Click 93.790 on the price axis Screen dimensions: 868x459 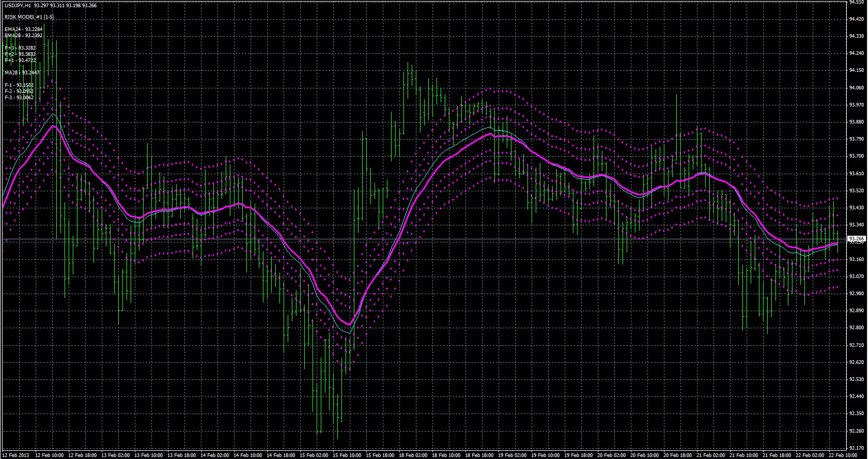click(857, 139)
